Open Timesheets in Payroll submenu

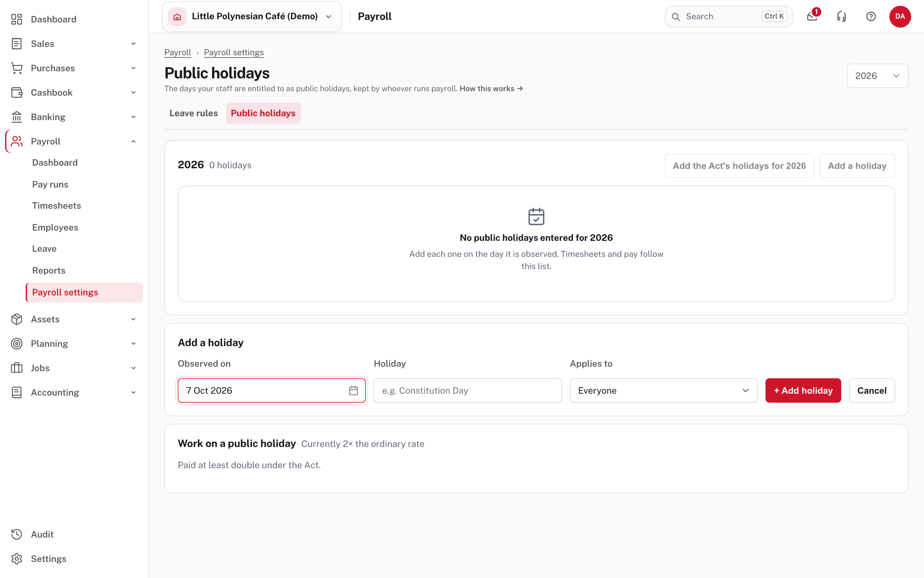(x=56, y=206)
